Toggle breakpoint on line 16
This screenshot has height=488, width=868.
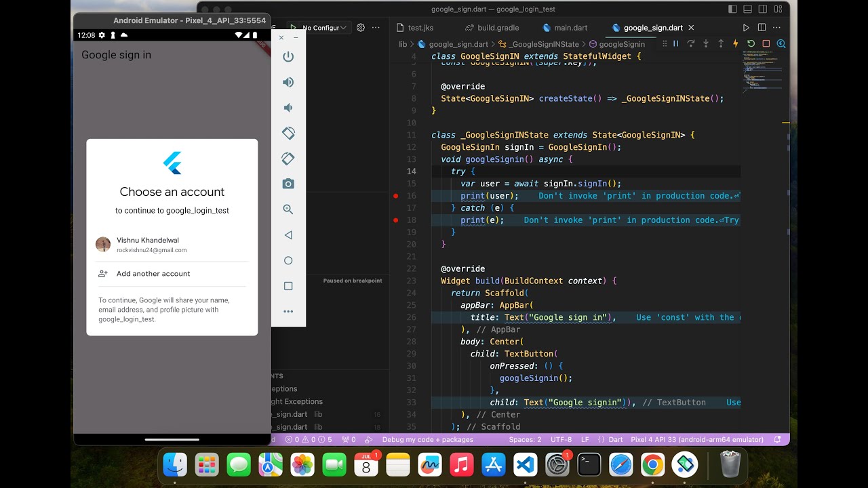coord(396,196)
